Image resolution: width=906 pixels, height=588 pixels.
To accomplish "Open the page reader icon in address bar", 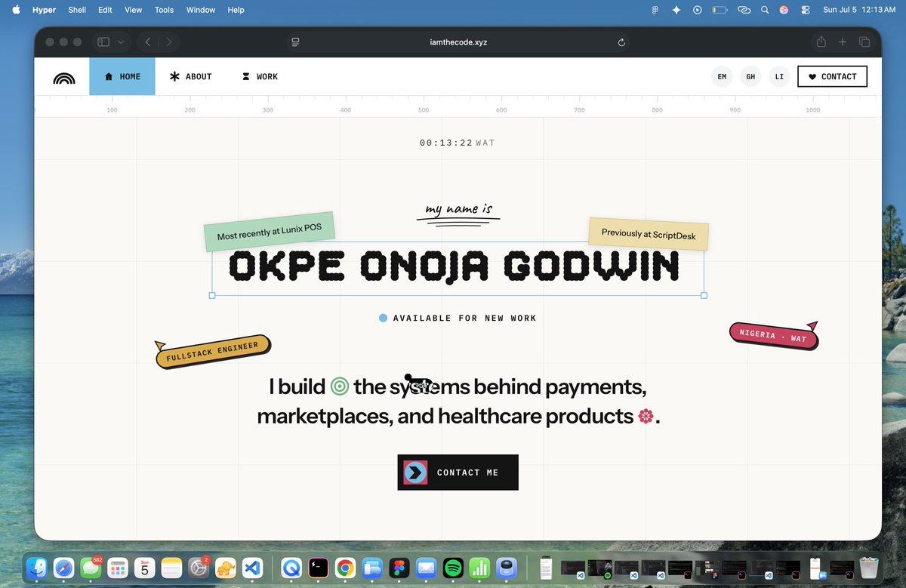I will (295, 42).
